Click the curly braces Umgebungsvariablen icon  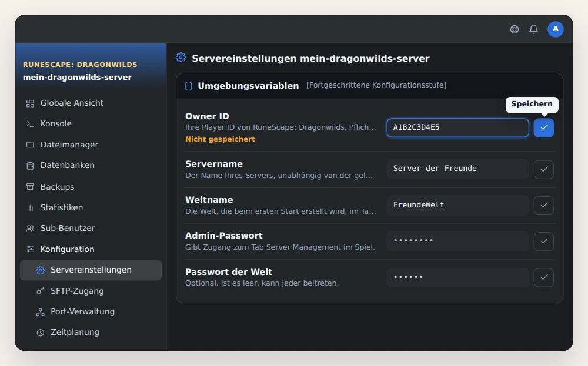[189, 86]
